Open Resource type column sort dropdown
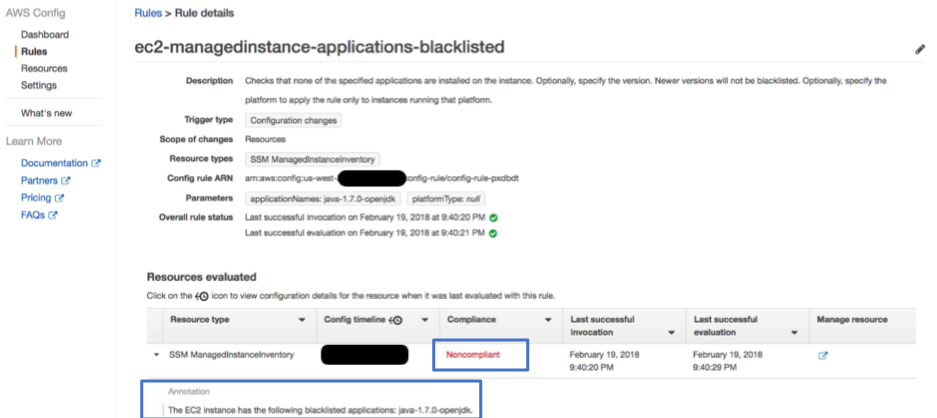 (302, 320)
